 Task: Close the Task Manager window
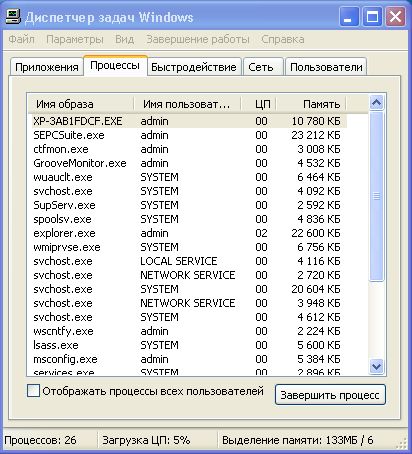395,17
